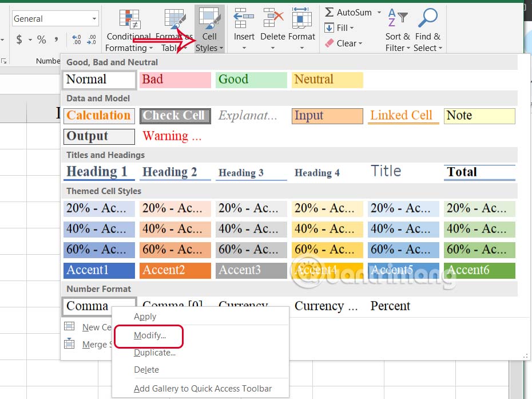Apply the Accent1 blue themed style

click(x=100, y=270)
